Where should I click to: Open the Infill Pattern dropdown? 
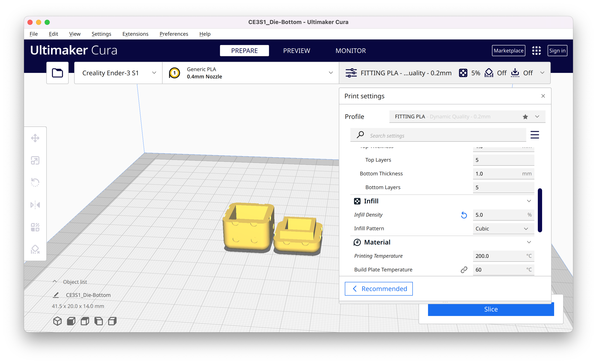pos(501,229)
